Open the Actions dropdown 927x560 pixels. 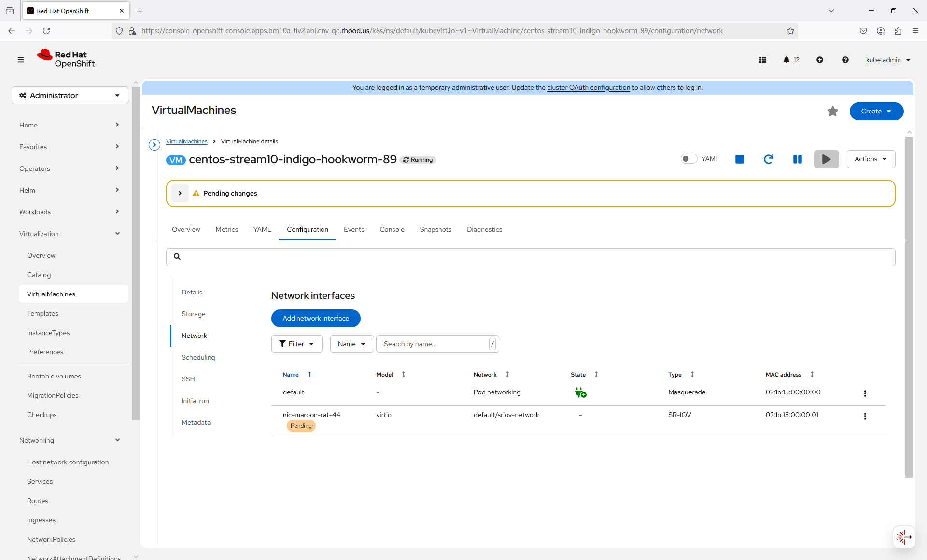[871, 159]
